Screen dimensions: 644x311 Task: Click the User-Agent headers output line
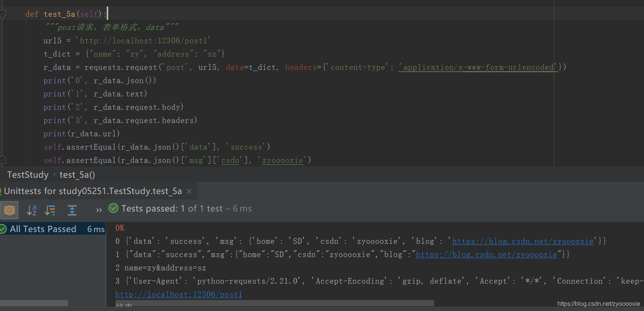379,281
